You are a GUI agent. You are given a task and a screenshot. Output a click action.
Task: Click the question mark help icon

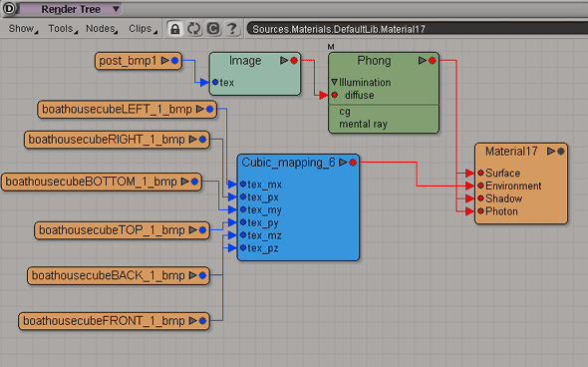click(232, 29)
